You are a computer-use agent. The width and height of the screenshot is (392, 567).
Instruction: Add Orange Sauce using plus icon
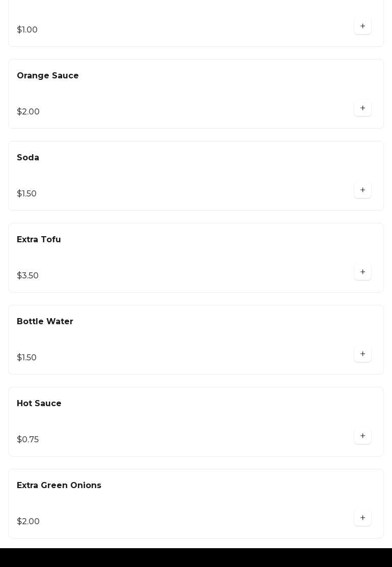[362, 108]
